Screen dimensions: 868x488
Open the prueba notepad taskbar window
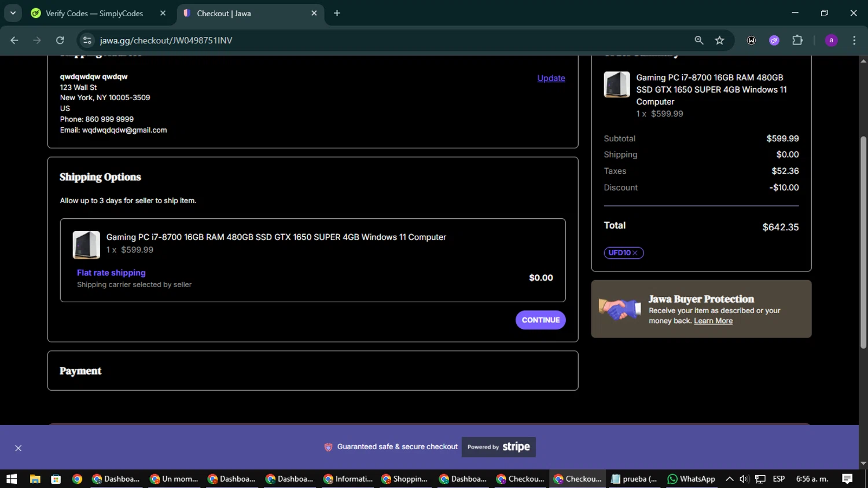coord(634,479)
